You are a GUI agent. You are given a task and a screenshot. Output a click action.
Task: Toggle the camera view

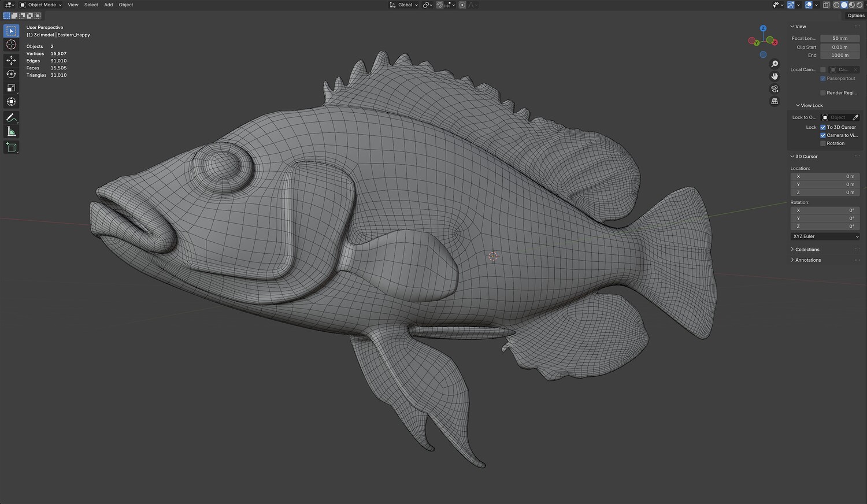(x=775, y=88)
